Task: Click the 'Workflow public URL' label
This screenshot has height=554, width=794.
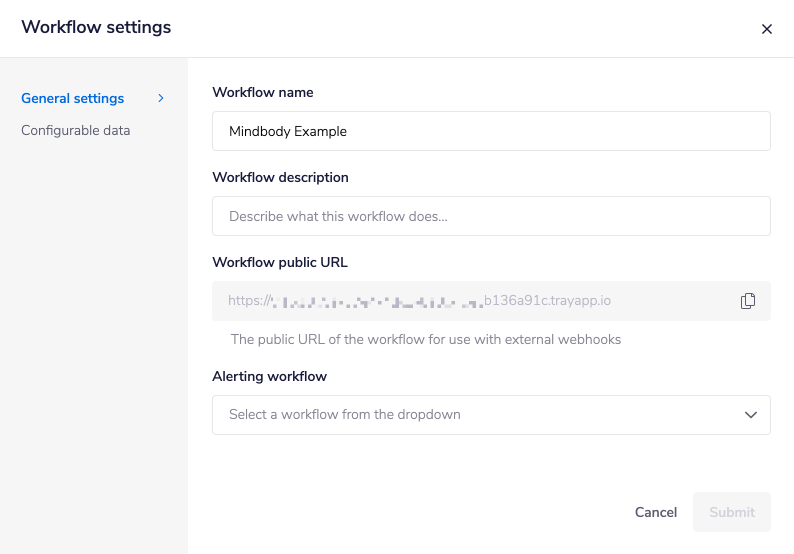Action: tap(280, 262)
